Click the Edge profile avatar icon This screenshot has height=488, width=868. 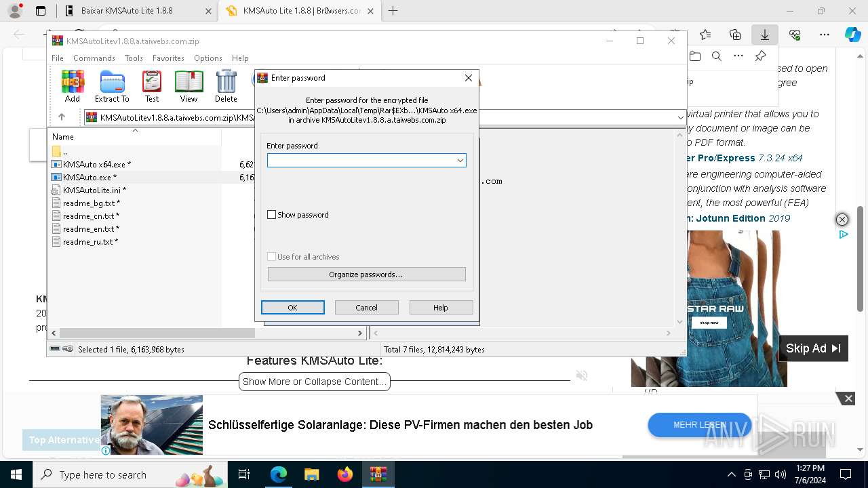pyautogui.click(x=15, y=11)
